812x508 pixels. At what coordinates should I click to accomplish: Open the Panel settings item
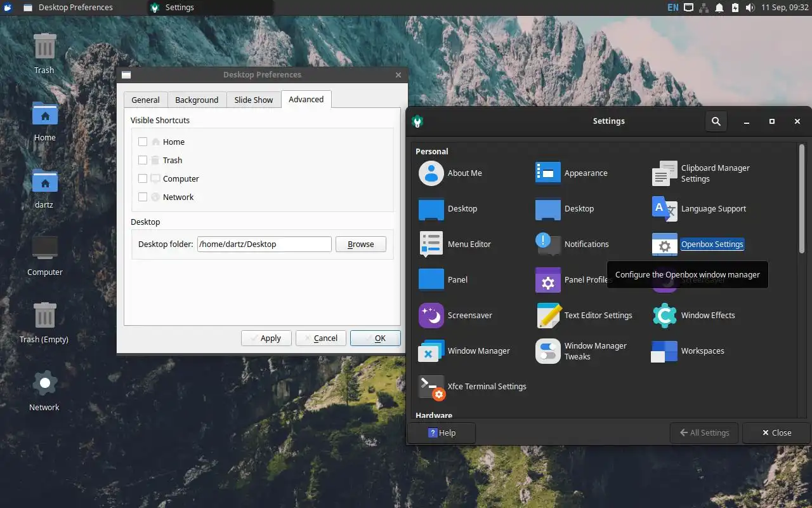pos(443,279)
